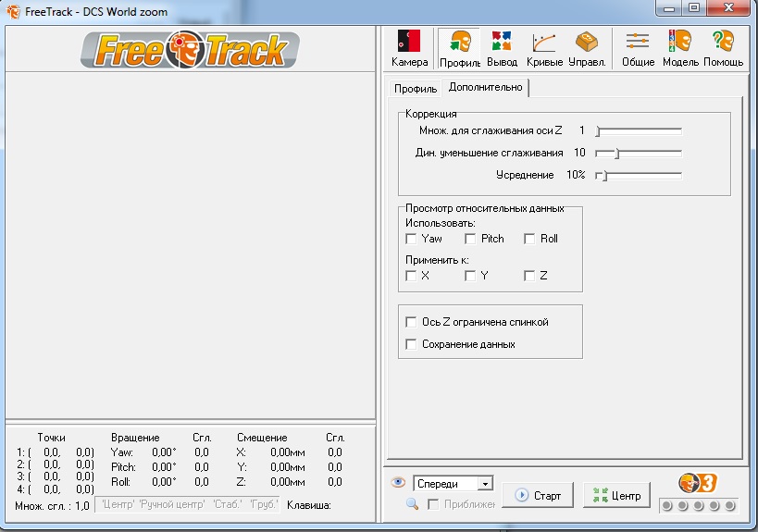Adjust Дин. уменьшение сглаживания slider
The height and width of the screenshot is (532, 758).
[x=639, y=154]
